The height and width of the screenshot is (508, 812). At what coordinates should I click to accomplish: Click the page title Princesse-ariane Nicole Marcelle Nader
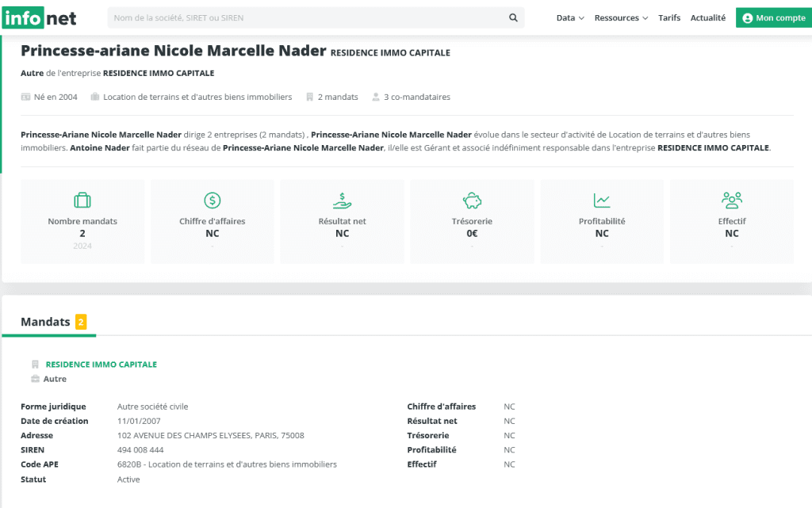pyautogui.click(x=174, y=51)
